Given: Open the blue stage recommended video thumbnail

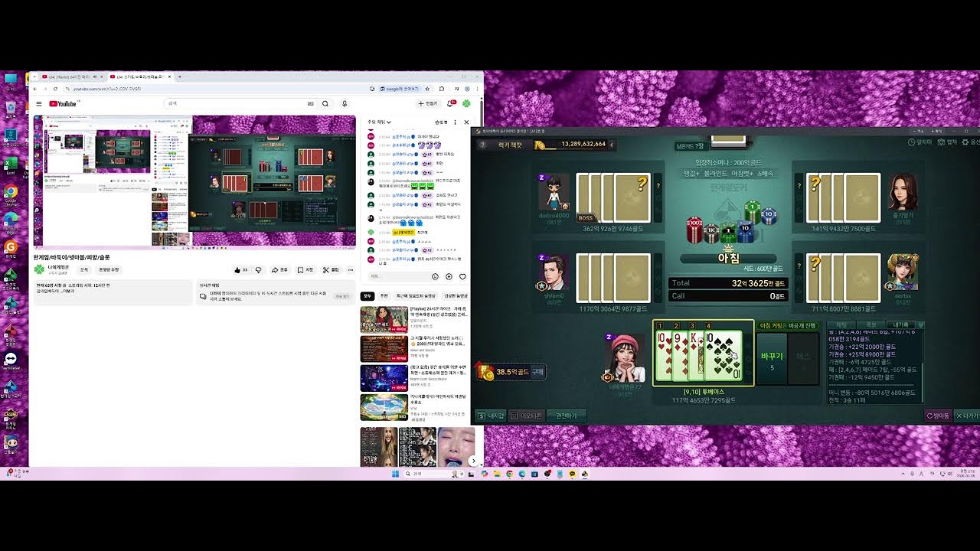Looking at the screenshot, I should click(384, 377).
